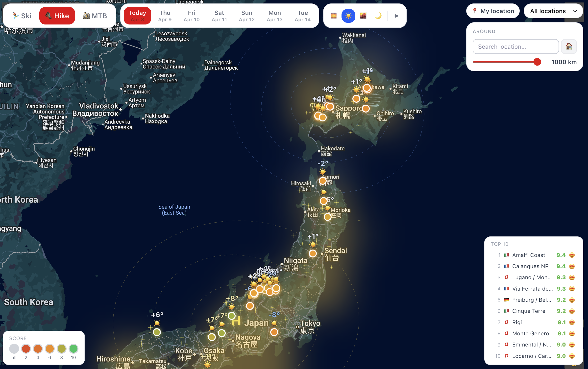Open the All locations dropdown
The height and width of the screenshot is (369, 588).
[553, 11]
